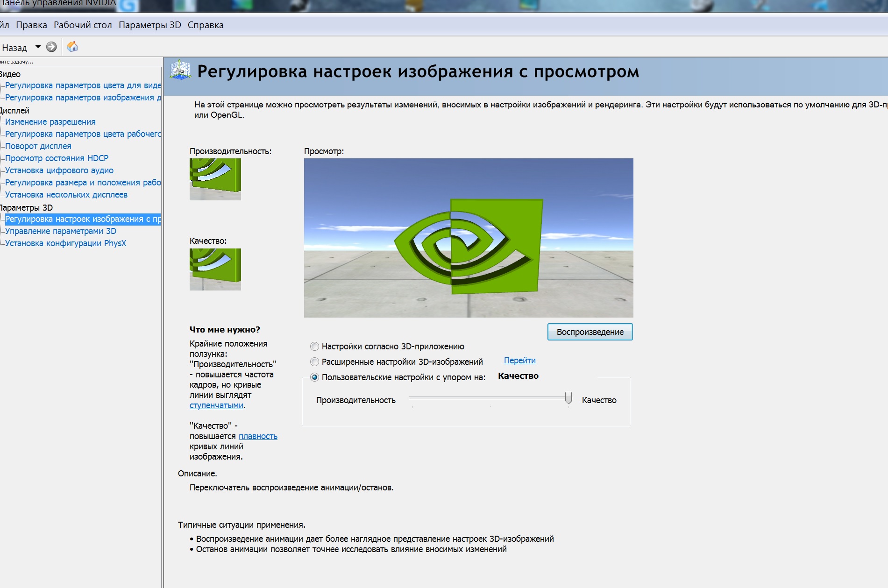The width and height of the screenshot is (888, 588).
Task: Open the Рабочий стол menu
Action: coord(83,25)
